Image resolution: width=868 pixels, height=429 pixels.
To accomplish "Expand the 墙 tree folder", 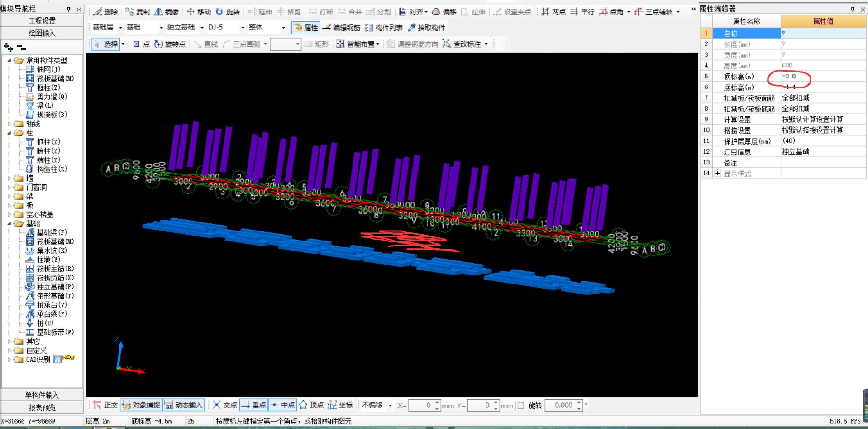I will click(x=10, y=178).
